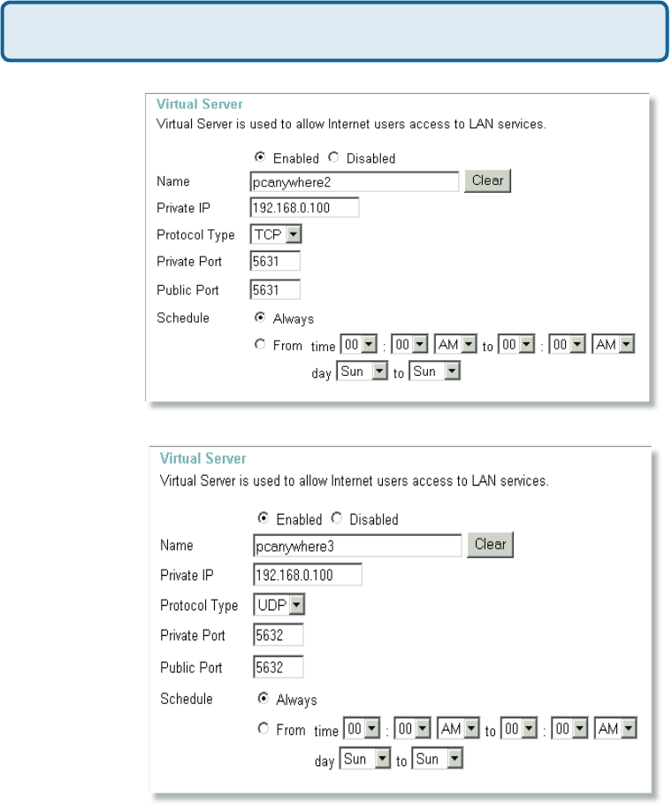The width and height of the screenshot is (672, 812).
Task: Select Always schedule for pcanywhere3 server
Action: (x=263, y=699)
